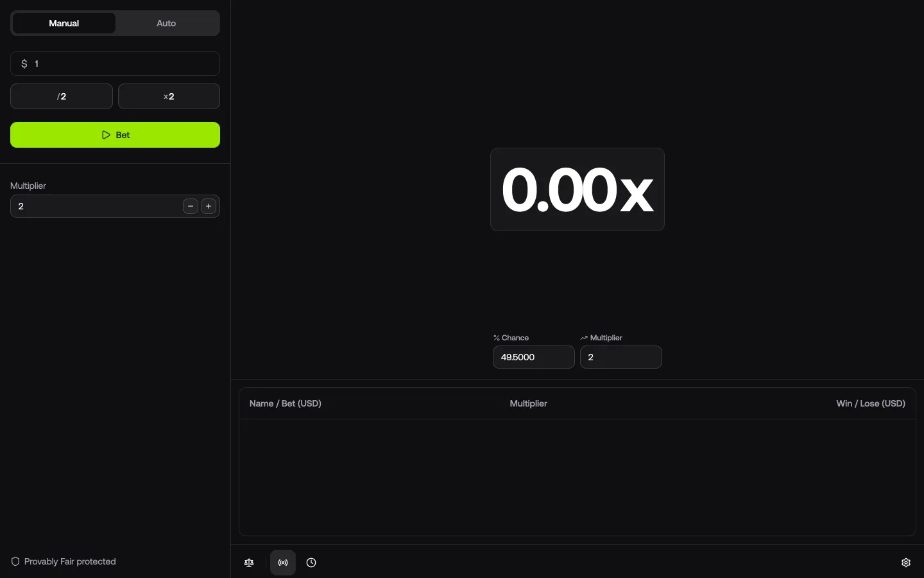Halve the bet with the /2 button
The width and height of the screenshot is (924, 578).
[x=62, y=96]
